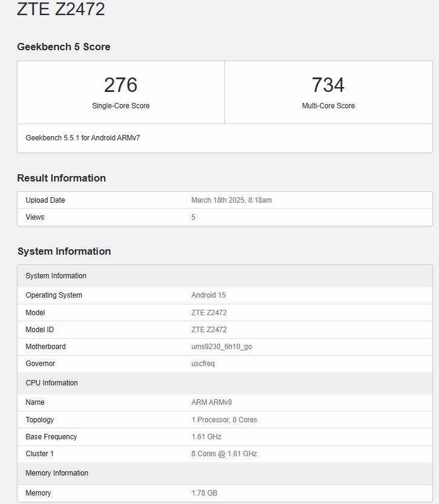Click the Android 15 value
Screen dimensions: 439x504
pyautogui.click(x=209, y=295)
